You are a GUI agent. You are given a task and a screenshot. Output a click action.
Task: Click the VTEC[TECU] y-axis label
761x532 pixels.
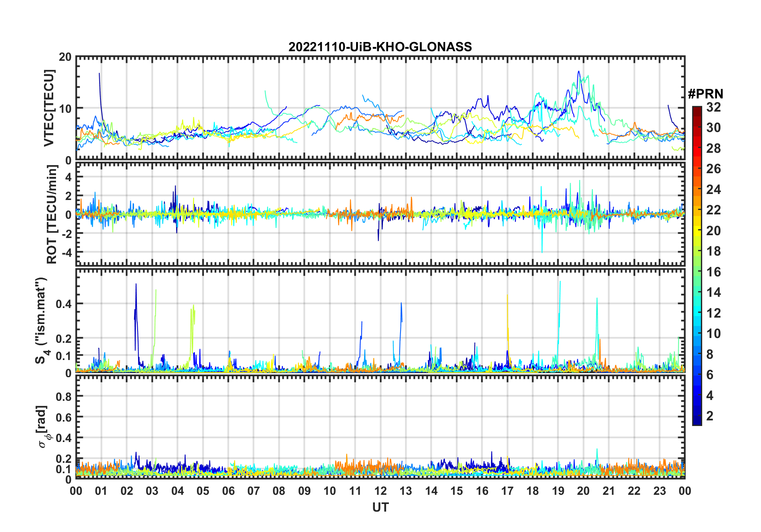48,108
